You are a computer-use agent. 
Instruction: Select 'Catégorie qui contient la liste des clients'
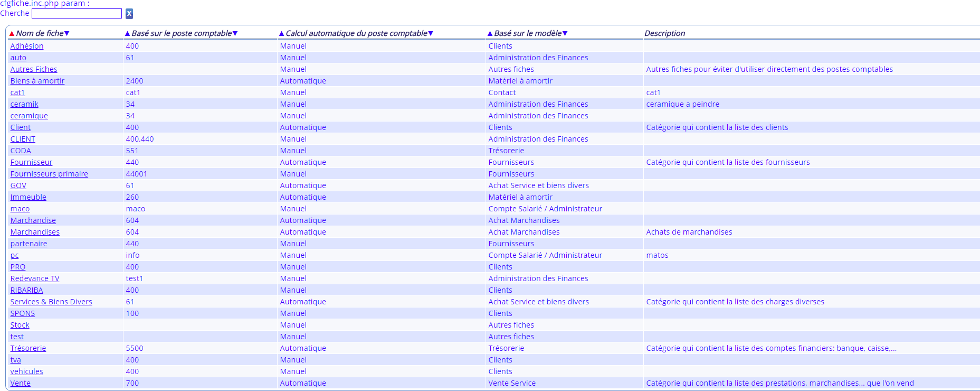[x=717, y=127]
